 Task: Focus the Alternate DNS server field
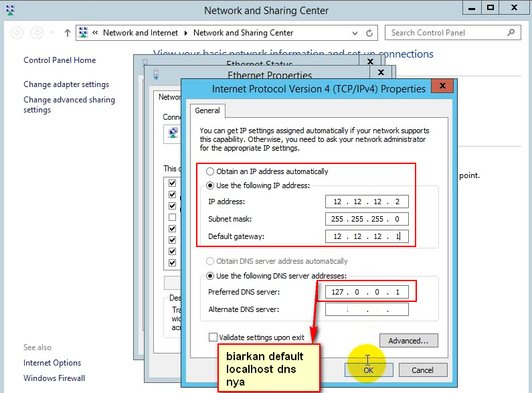click(x=367, y=309)
